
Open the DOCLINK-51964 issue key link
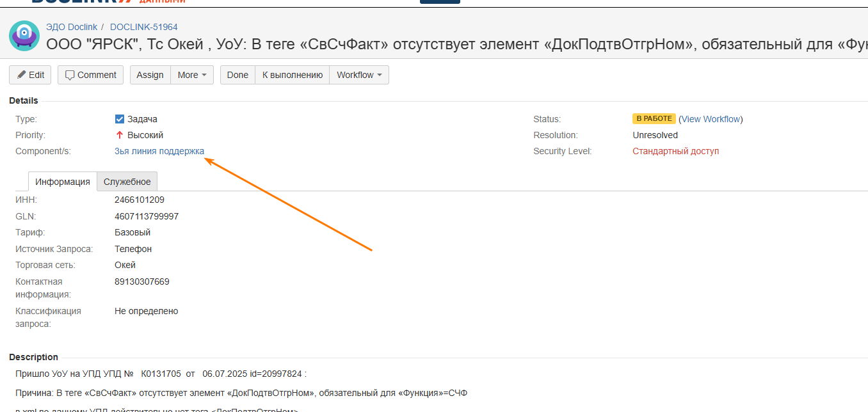[144, 27]
